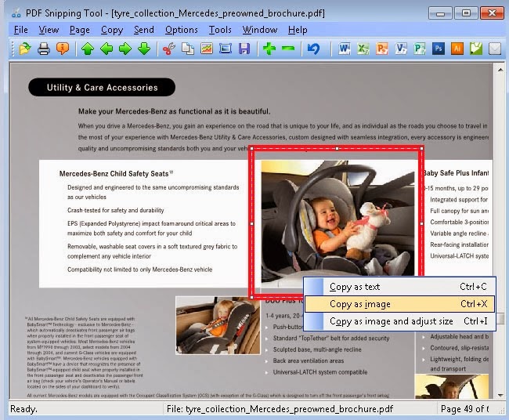The height and width of the screenshot is (420, 509).
Task: Print the document with the printer icon
Action: (x=44, y=49)
